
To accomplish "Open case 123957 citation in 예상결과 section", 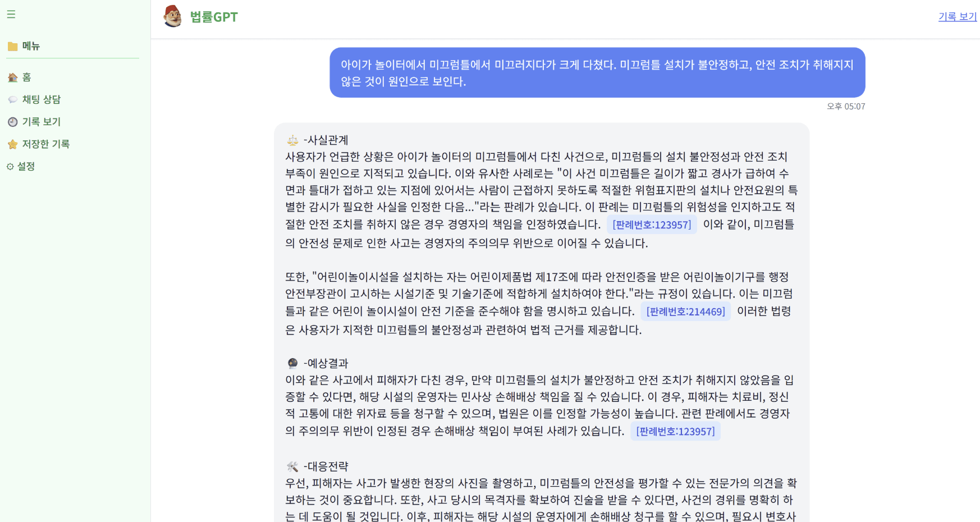I will click(675, 432).
